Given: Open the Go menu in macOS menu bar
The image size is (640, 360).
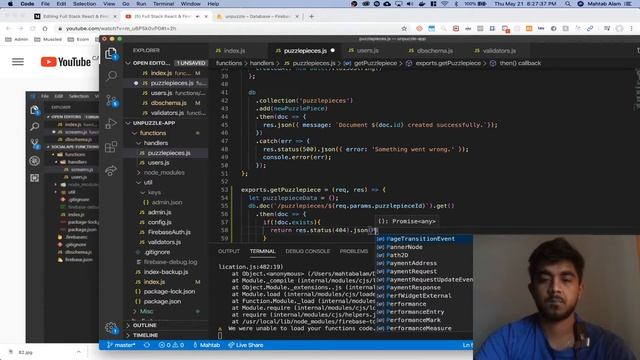Looking at the screenshot, I should 126,4.
